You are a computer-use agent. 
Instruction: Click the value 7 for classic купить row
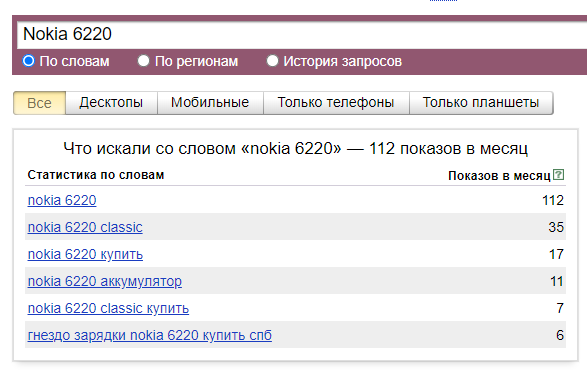pyautogui.click(x=560, y=308)
